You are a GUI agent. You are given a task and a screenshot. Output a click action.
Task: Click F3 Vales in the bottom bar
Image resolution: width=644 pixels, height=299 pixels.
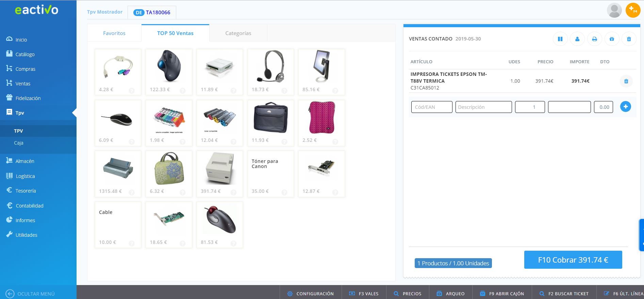pyautogui.click(x=364, y=294)
